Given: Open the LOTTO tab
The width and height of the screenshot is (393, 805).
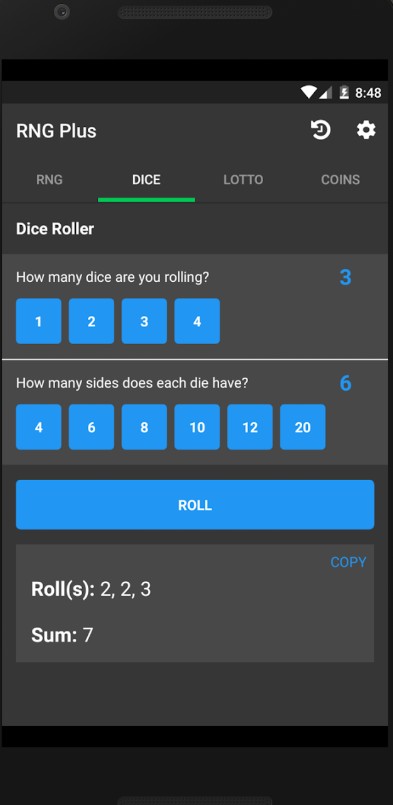Looking at the screenshot, I should click(x=243, y=180).
